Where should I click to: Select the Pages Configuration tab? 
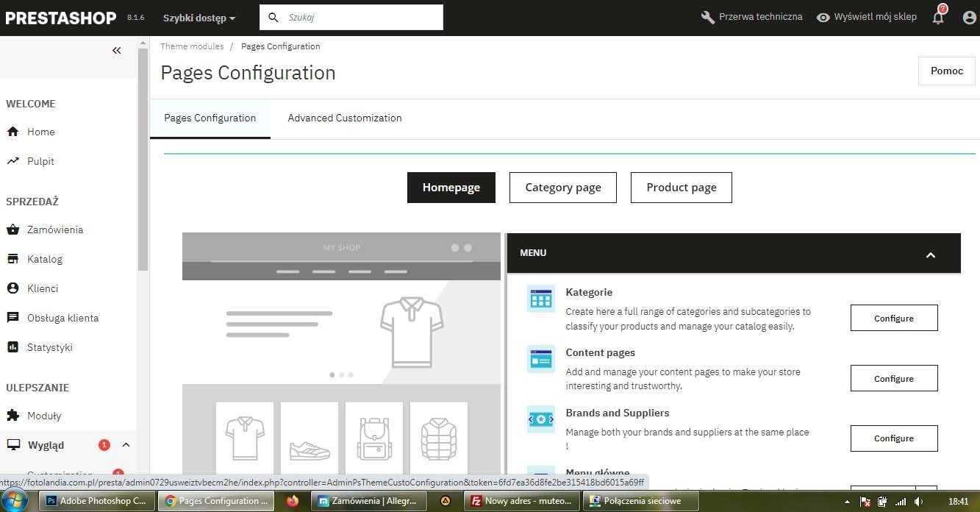210,118
